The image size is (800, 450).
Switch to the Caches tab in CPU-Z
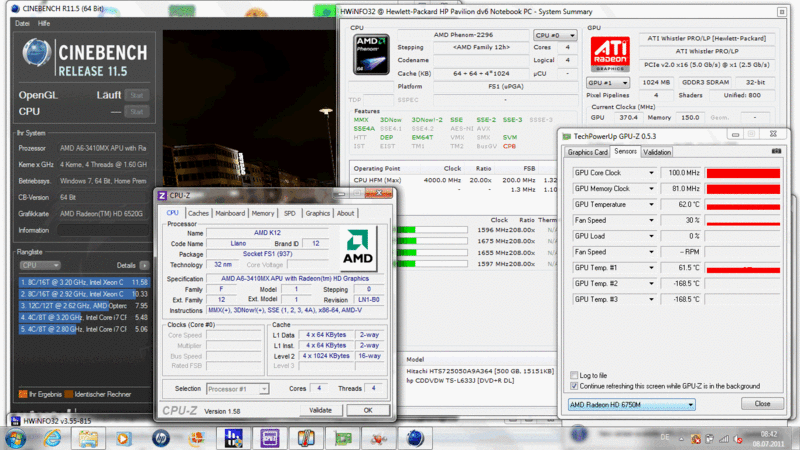199,213
